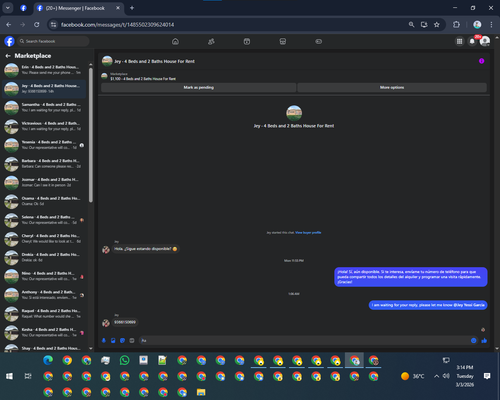
Task: Open Anthony's 4 Beds conversation
Action: point(44,295)
